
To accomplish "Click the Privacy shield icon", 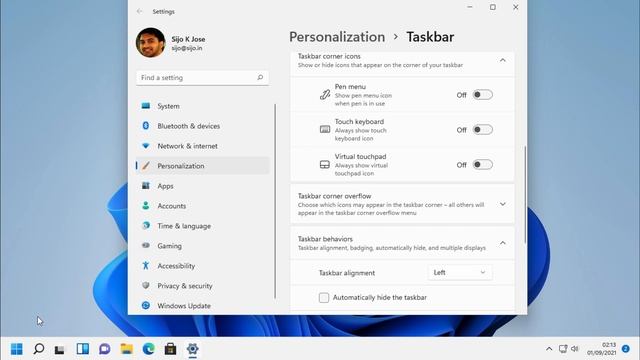I will pos(146,285).
